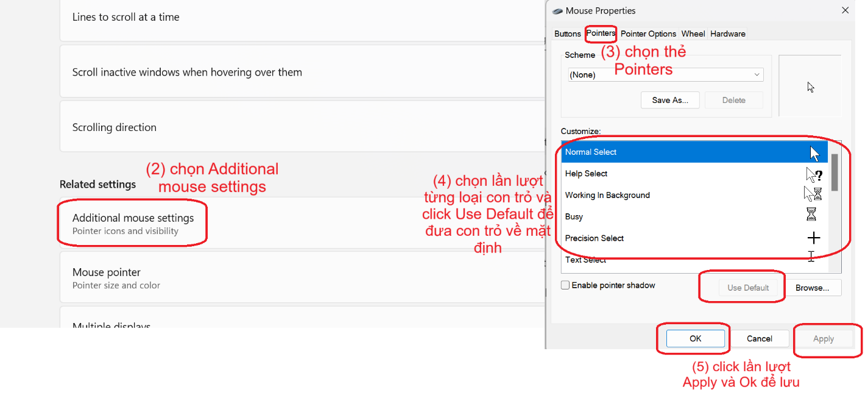Click the Help Select question cursor icon
This screenshot has width=868, height=401.
(814, 174)
